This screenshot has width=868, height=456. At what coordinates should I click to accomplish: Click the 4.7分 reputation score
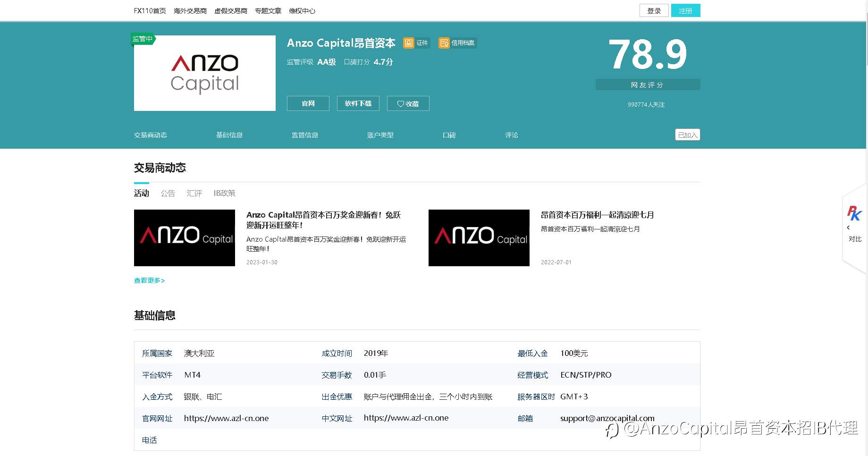pyautogui.click(x=383, y=62)
